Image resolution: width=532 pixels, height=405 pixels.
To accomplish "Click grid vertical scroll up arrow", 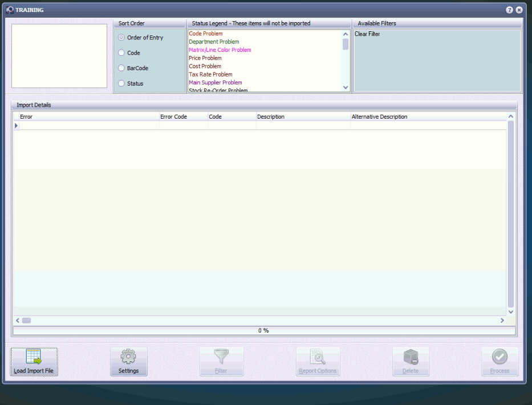I will [511, 116].
